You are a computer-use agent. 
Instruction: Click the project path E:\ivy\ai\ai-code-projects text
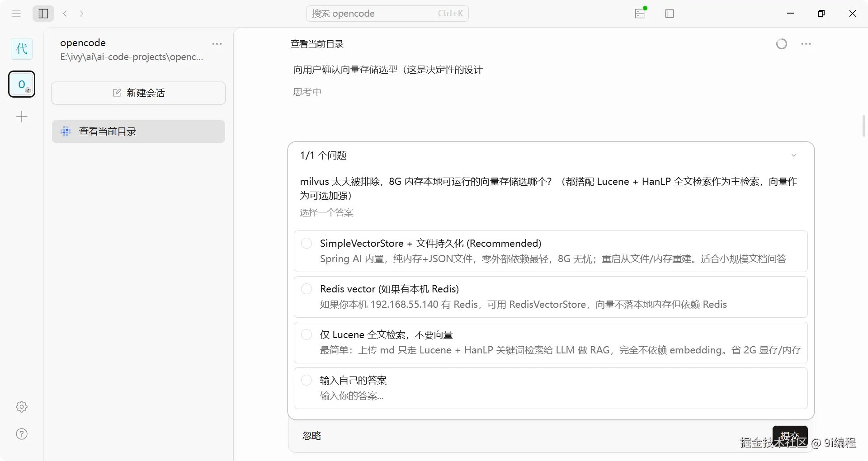click(x=132, y=57)
